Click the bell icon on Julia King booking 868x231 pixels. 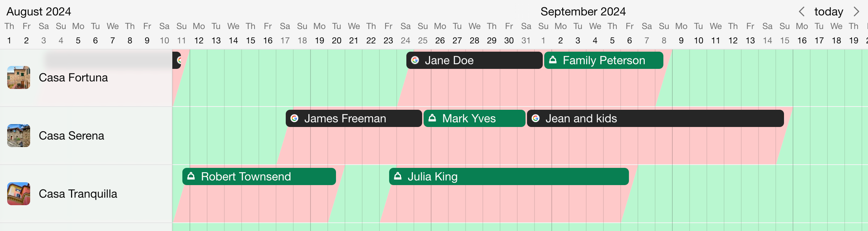coord(398,176)
